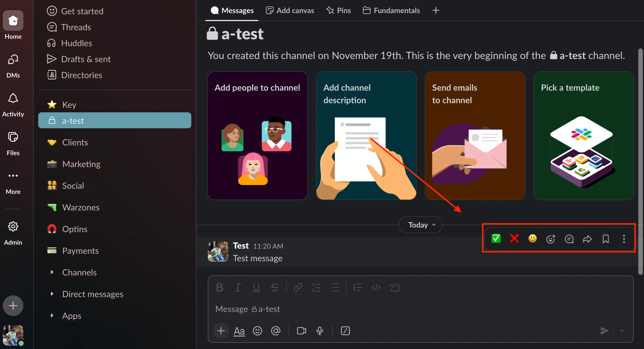Open Admin settings gear
This screenshot has height=349, width=644.
(x=13, y=233)
